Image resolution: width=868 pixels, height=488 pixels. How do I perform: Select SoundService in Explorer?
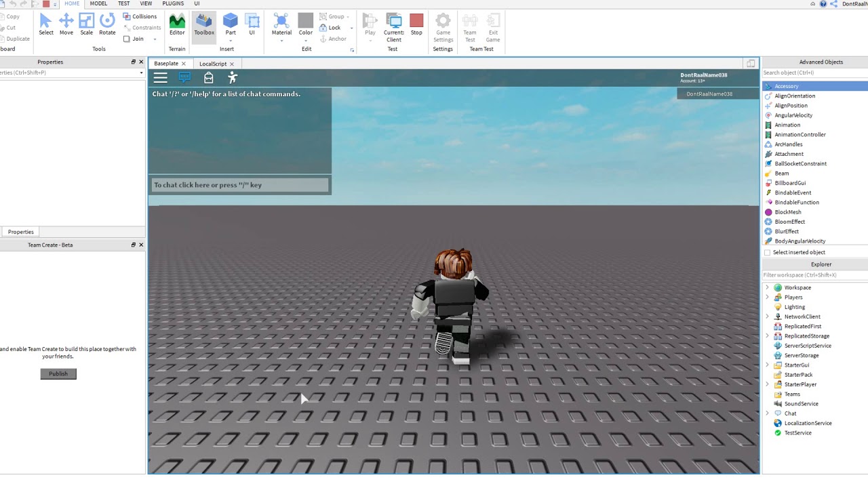point(801,404)
